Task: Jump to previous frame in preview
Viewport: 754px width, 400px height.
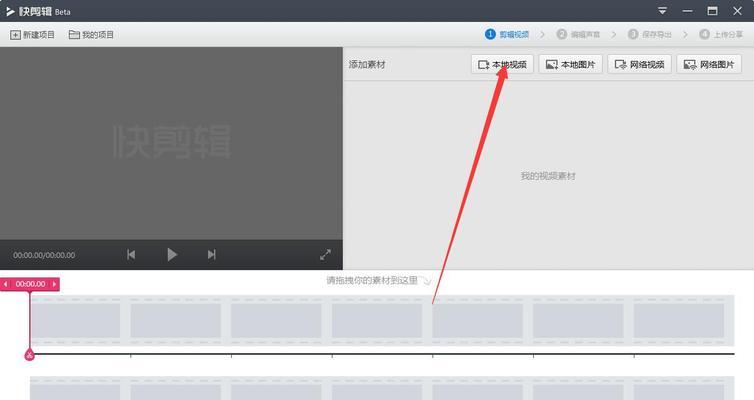Action: tap(131, 254)
